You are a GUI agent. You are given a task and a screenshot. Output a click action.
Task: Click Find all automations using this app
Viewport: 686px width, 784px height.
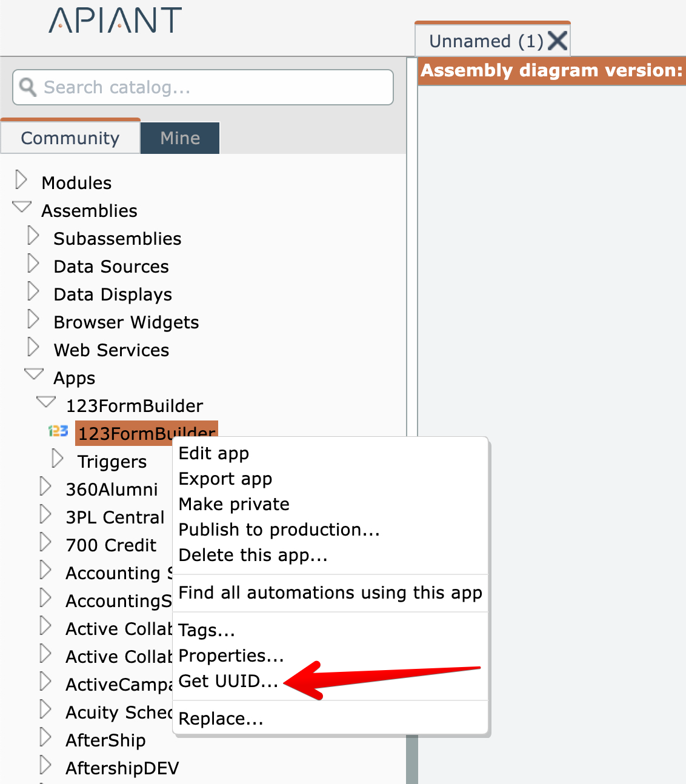[x=330, y=593]
